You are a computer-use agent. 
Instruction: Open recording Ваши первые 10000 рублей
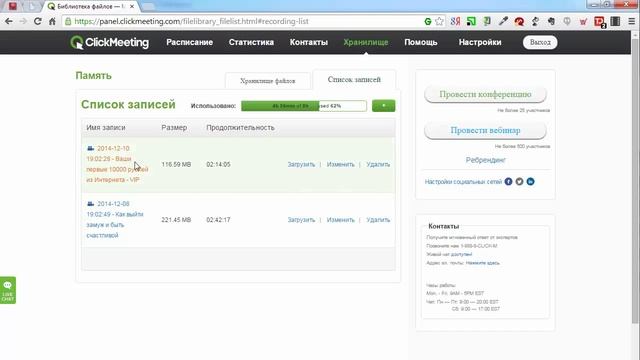(x=117, y=164)
